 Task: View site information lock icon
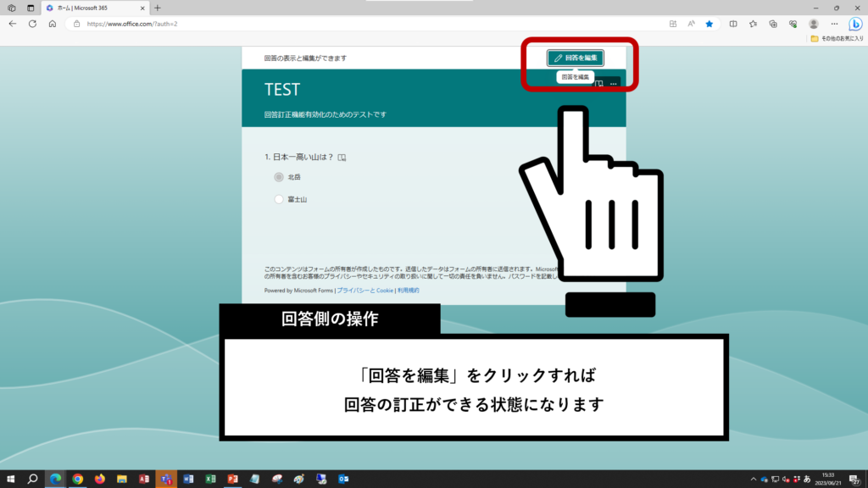click(76, 24)
